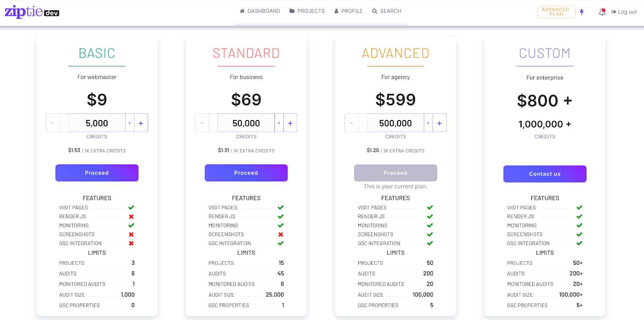Open Search from the top navigation
The height and width of the screenshot is (320, 644).
[x=387, y=11]
